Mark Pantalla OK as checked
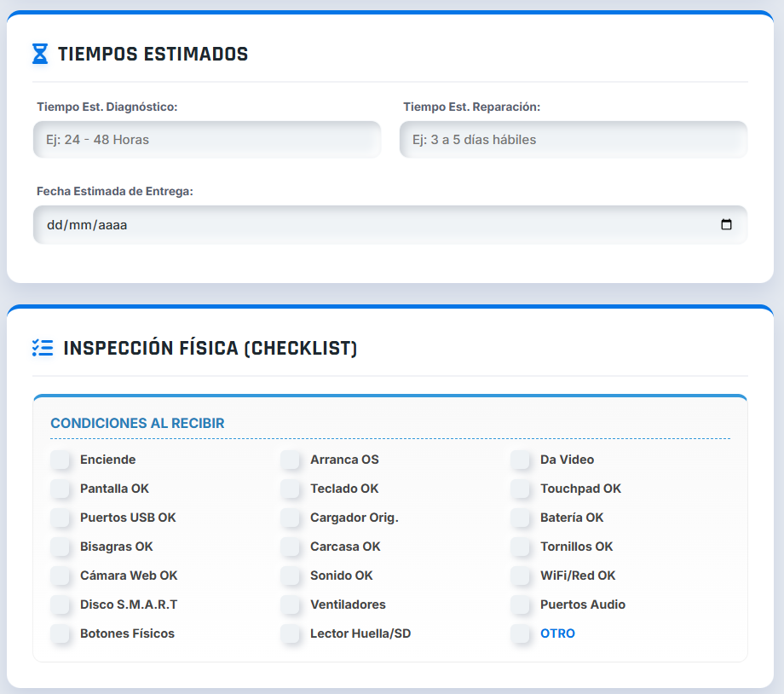 coord(61,489)
